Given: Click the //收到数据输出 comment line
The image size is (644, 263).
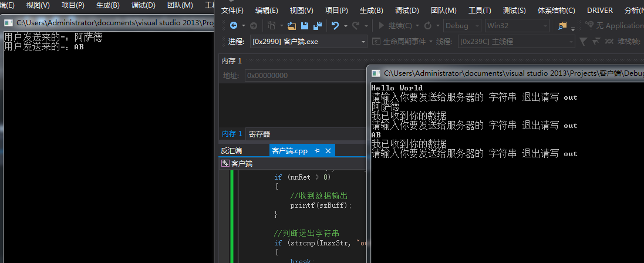Looking at the screenshot, I should 319,195.
